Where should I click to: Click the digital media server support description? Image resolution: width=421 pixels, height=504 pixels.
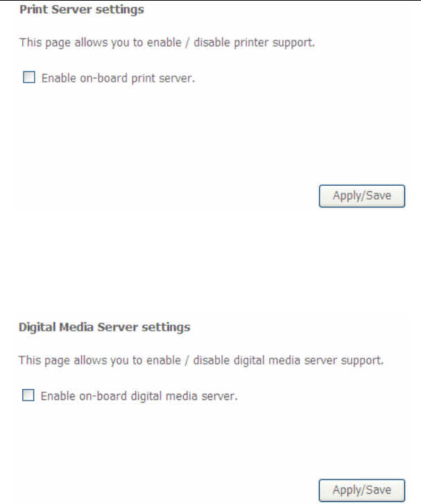[201, 360]
